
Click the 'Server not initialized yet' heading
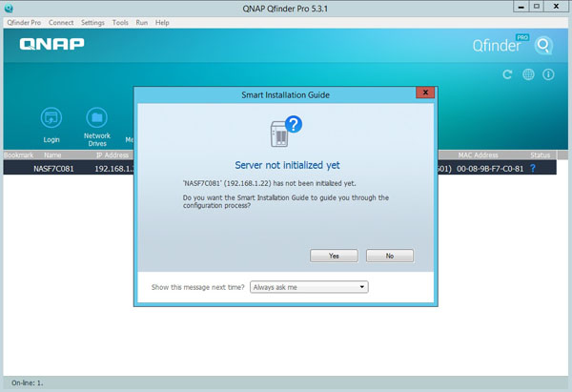(287, 165)
